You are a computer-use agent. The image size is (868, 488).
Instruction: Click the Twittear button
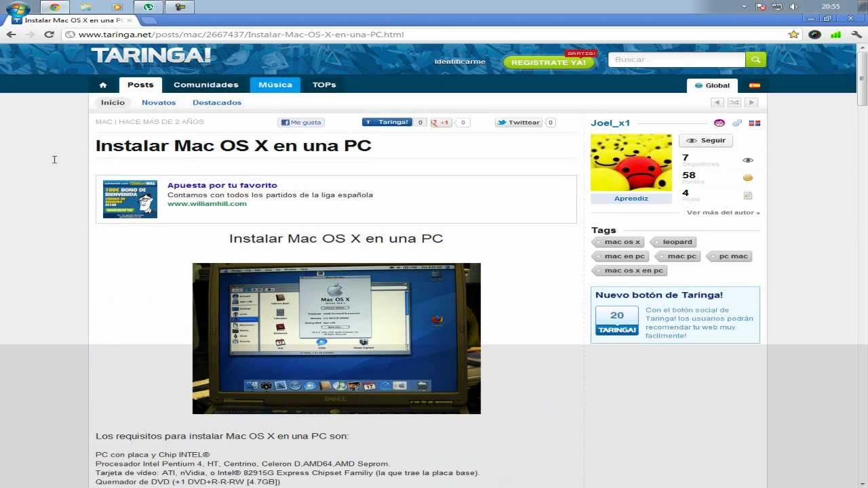pyautogui.click(x=519, y=123)
